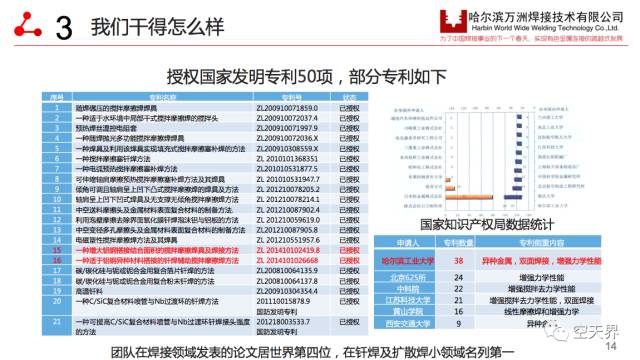Click the long orange bar in chart
Screen dimensions: 640x360
469,197
